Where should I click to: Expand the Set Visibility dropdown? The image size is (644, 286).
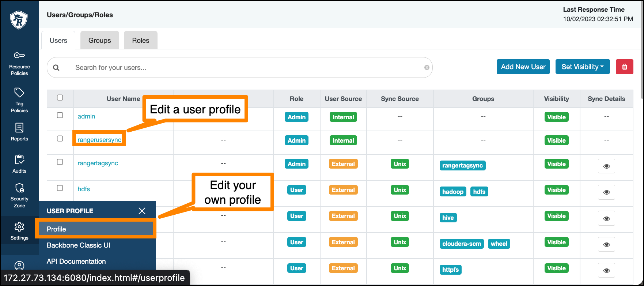point(582,67)
